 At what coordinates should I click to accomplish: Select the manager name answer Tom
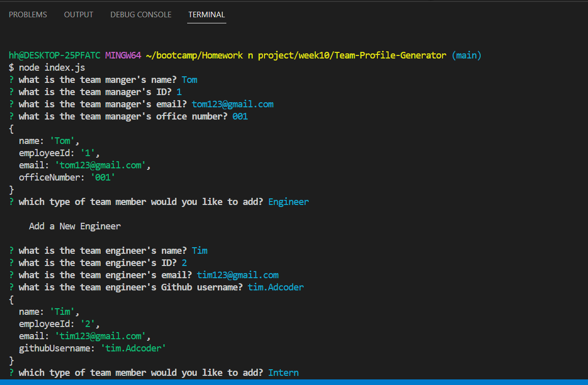(x=189, y=79)
